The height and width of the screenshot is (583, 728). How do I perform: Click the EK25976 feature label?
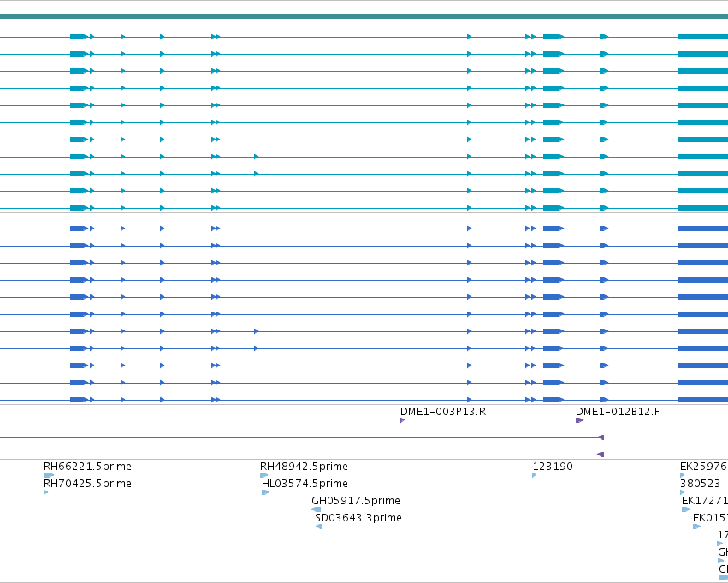[704, 467]
